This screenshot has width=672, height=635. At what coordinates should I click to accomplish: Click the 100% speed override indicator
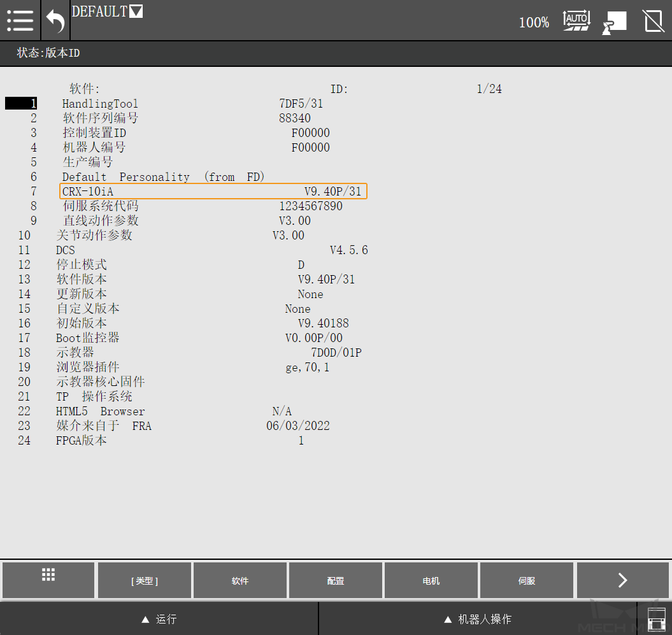click(x=534, y=23)
